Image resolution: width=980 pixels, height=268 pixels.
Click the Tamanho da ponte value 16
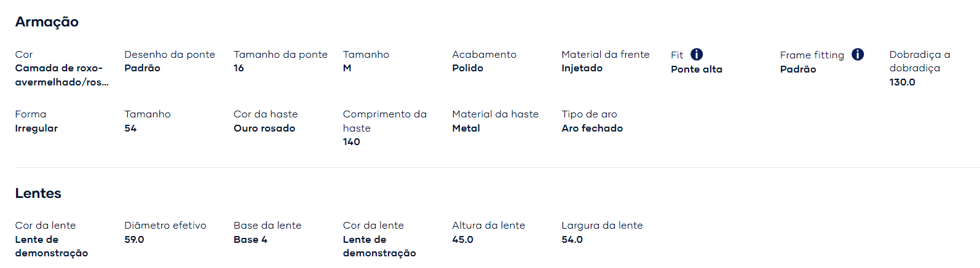point(239,68)
